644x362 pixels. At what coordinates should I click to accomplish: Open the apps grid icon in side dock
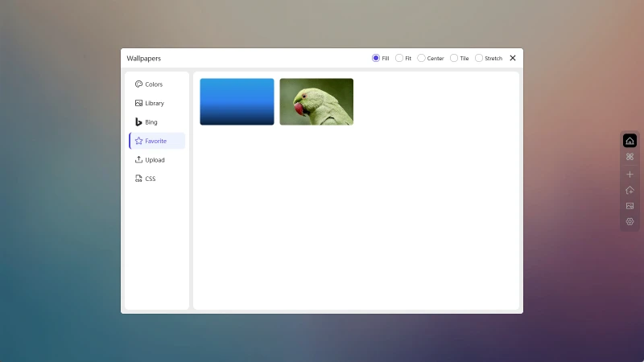630,157
